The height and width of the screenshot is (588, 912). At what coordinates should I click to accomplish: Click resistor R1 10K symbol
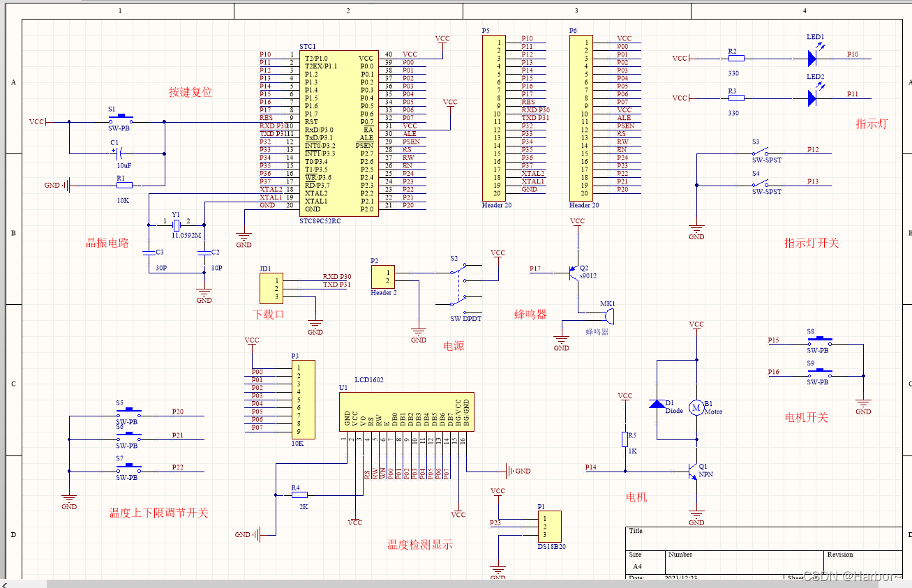pyautogui.click(x=124, y=186)
